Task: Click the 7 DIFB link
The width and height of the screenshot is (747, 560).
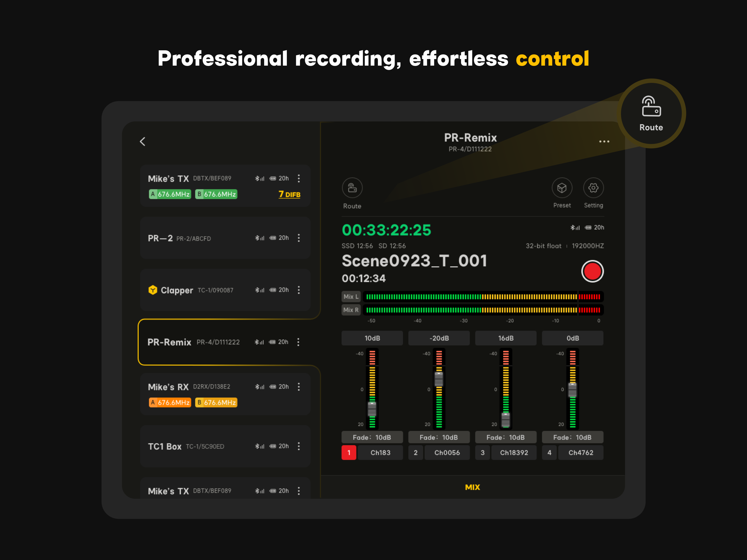Action: click(289, 194)
